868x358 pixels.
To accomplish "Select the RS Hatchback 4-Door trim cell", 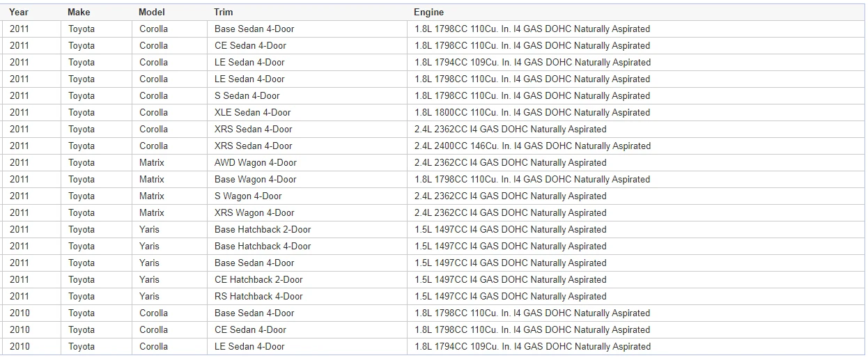I will coord(258,296).
